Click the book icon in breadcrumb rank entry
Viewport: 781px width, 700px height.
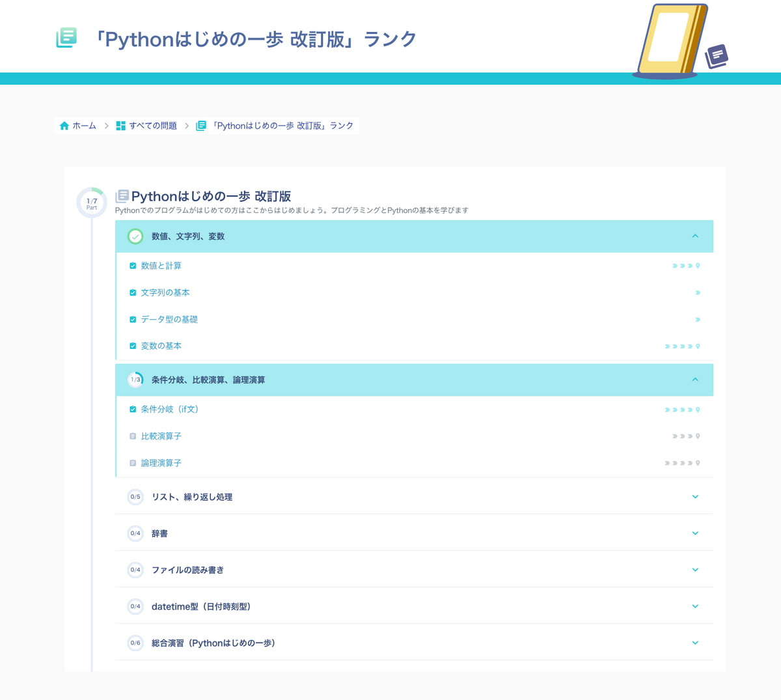point(201,126)
